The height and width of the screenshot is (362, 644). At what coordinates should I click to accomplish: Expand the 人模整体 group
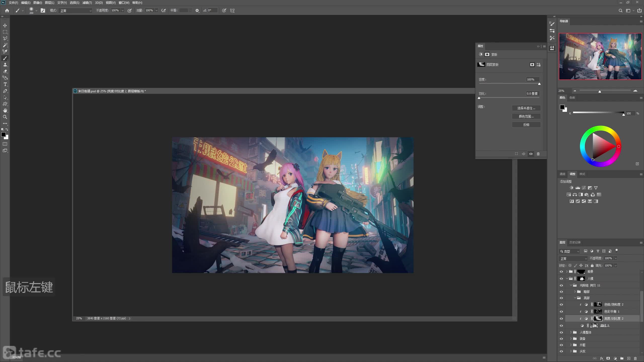(571, 332)
